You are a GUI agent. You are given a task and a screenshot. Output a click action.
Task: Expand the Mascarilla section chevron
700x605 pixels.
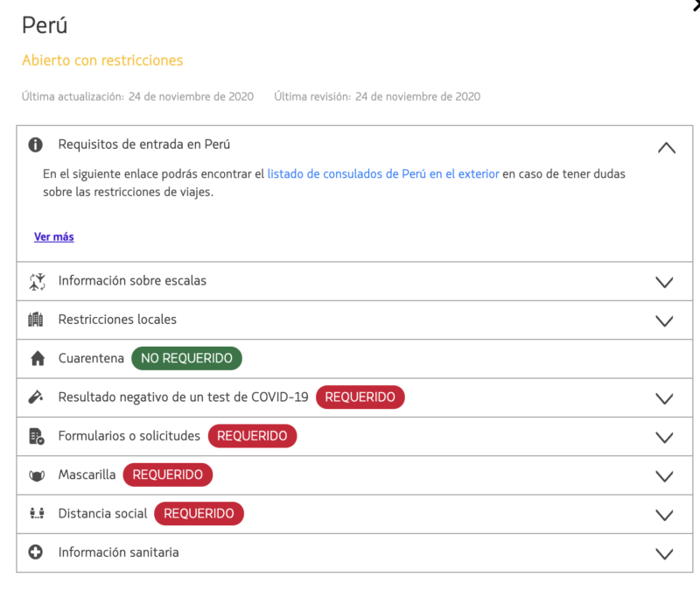pos(664,476)
